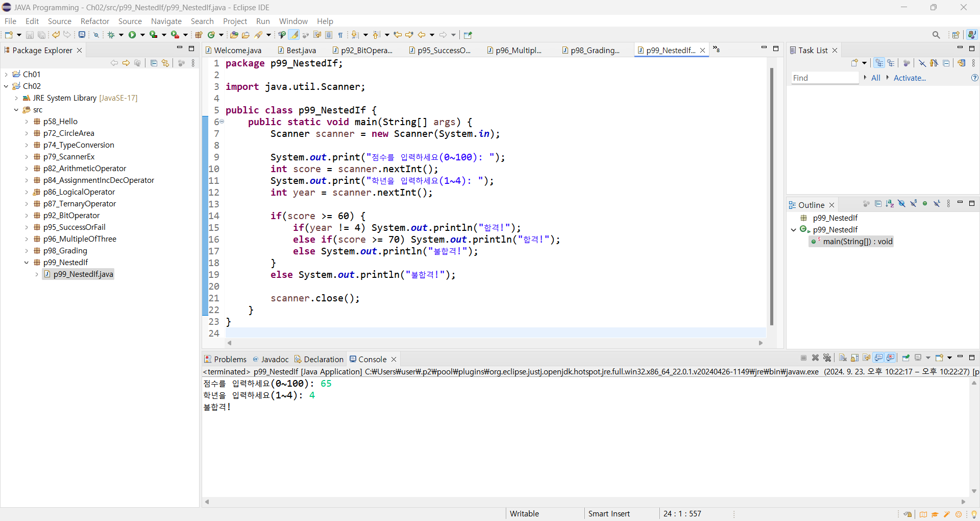Click the New file toolbar icon
The image size is (980, 521).
pyautogui.click(x=9, y=35)
